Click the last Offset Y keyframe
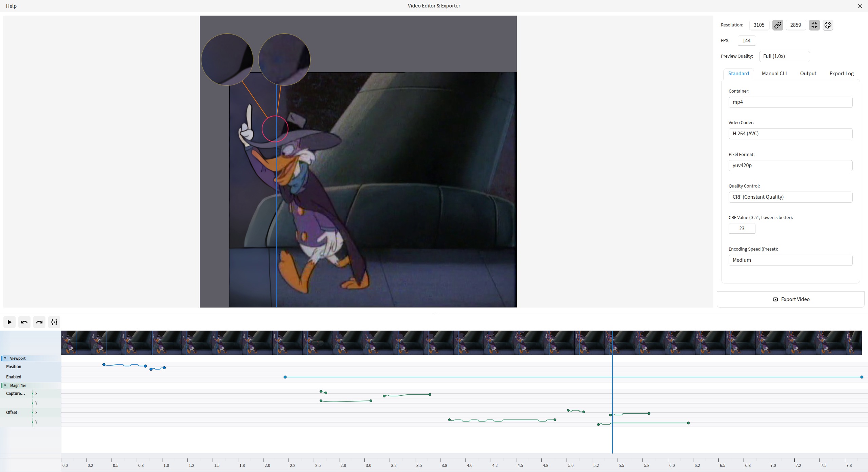Screen dimensions: 868x472 (688, 423)
